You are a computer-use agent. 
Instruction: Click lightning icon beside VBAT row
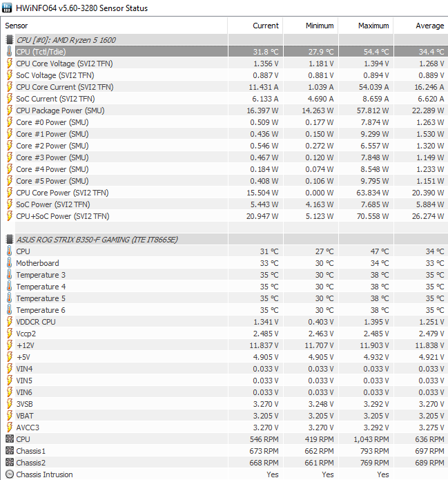pos(10,416)
